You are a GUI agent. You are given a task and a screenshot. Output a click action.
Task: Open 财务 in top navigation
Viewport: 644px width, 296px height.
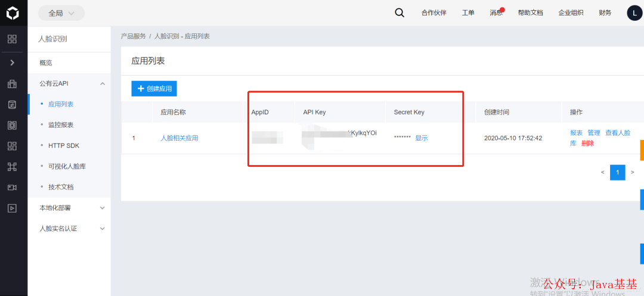[605, 13]
